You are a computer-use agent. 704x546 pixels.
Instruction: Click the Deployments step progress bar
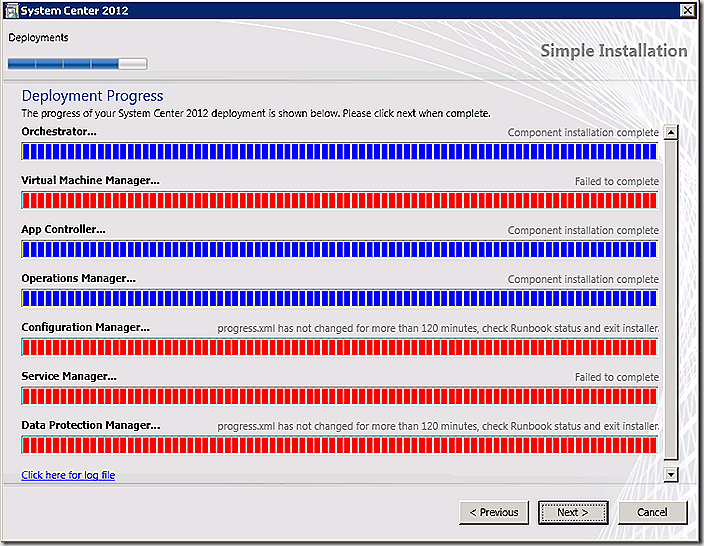tap(77, 64)
